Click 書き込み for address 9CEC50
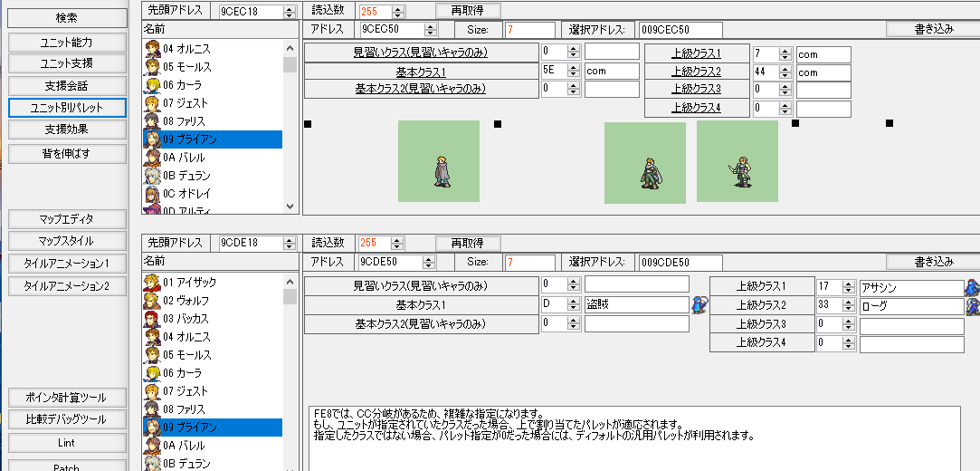980x471 pixels. pyautogui.click(x=933, y=29)
